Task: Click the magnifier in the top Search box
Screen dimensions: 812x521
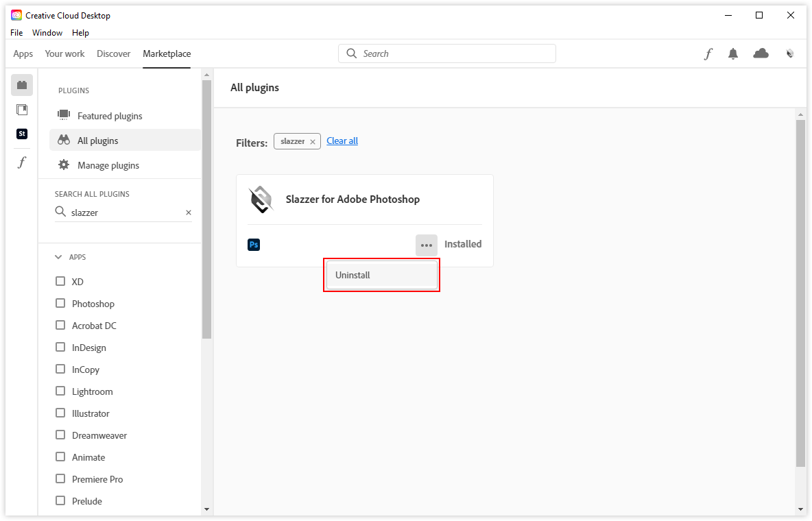Action: coord(352,53)
